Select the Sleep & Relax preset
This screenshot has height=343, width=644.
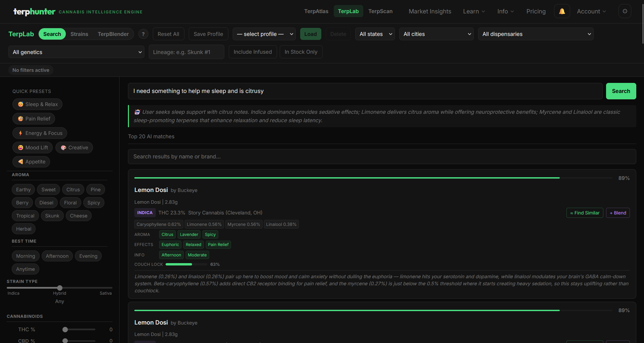tap(37, 104)
